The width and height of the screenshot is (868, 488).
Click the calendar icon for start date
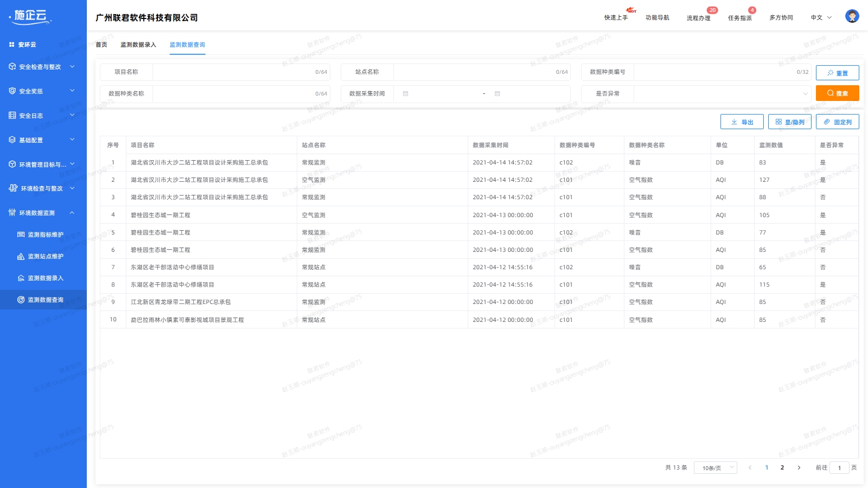(x=405, y=94)
